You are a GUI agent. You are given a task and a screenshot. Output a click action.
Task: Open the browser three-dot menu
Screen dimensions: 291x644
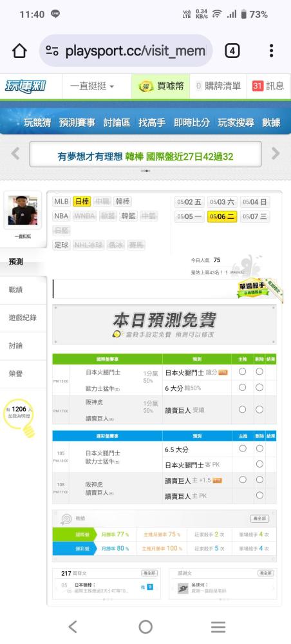[x=271, y=51]
